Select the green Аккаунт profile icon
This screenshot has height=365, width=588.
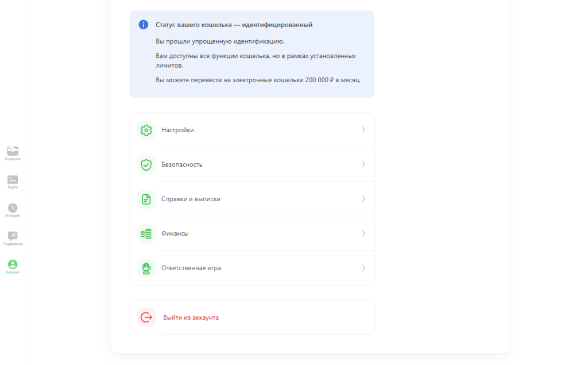click(x=13, y=264)
